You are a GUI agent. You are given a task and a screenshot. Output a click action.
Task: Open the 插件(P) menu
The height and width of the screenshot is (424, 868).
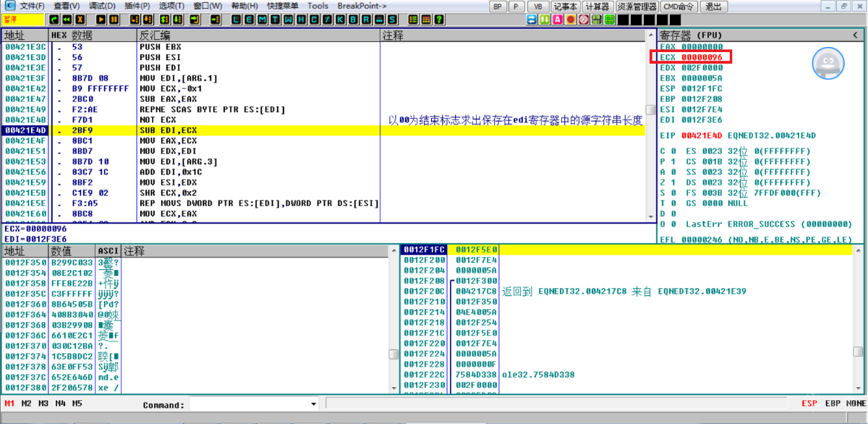137,6
